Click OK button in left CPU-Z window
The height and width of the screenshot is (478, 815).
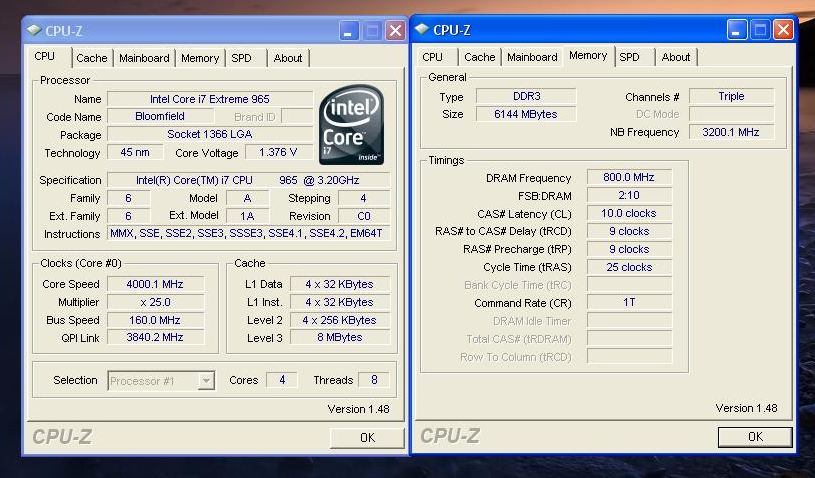point(367,438)
